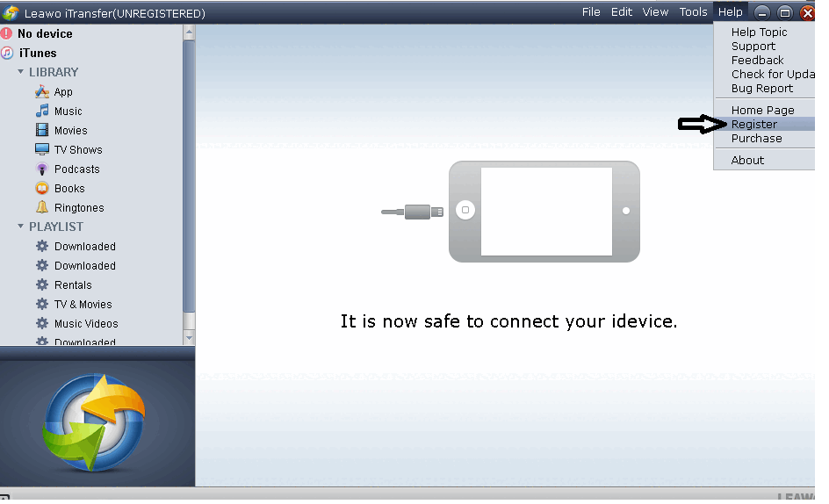Click the iTunes icon in sidebar

point(8,53)
